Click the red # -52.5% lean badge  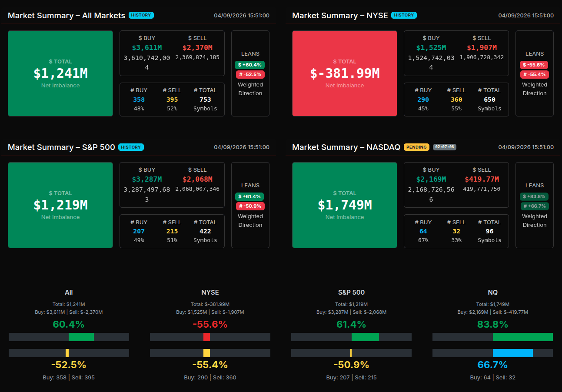(250, 74)
